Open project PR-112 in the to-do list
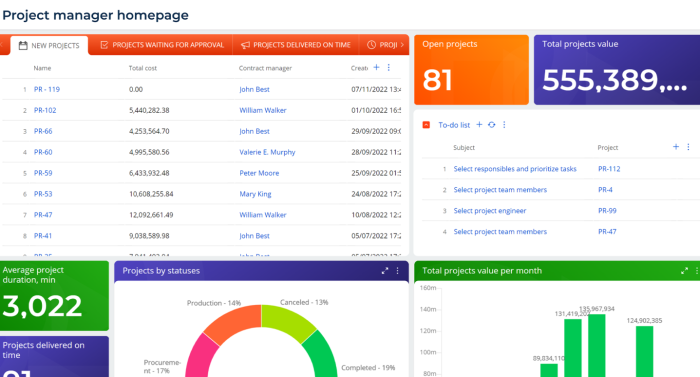The width and height of the screenshot is (700, 377). pos(609,169)
